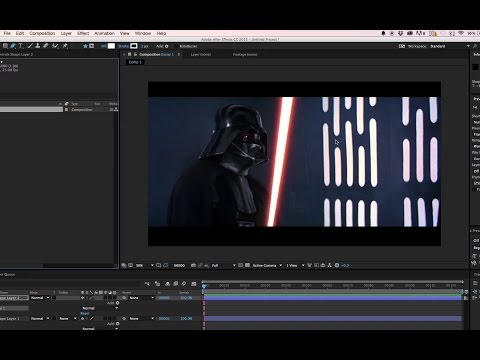Open parent dropdown for Shape Layer 2

click(141, 298)
